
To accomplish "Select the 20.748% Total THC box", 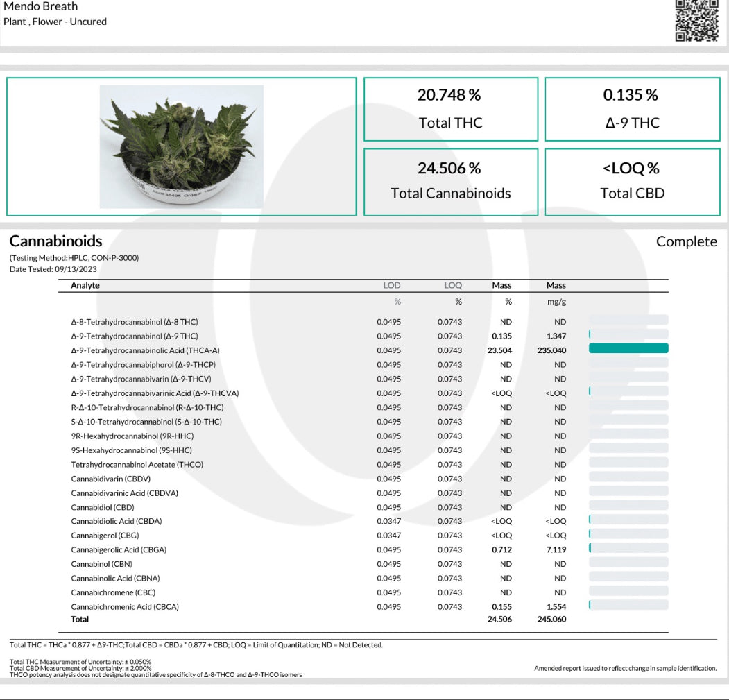I will tap(450, 110).
